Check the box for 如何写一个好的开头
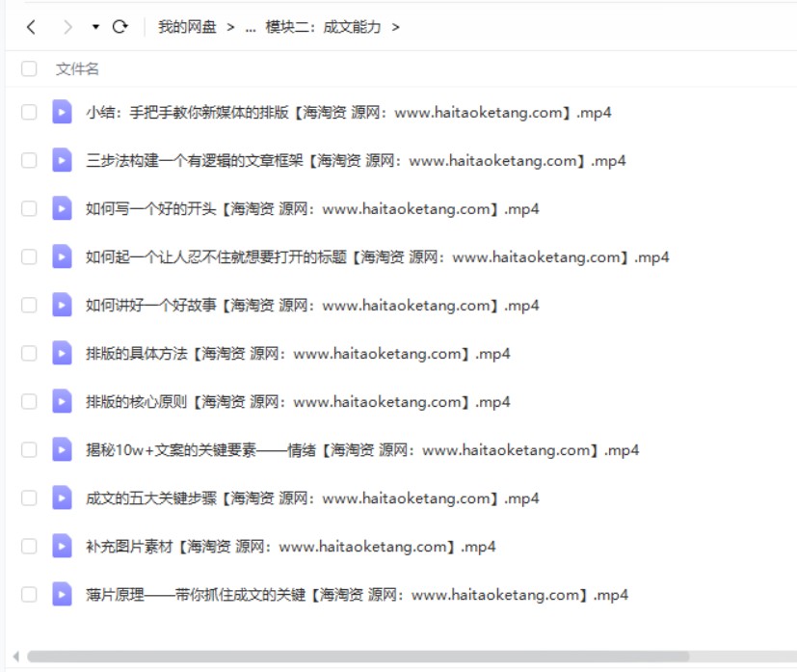Viewport: 797px width, 672px height. [29, 208]
